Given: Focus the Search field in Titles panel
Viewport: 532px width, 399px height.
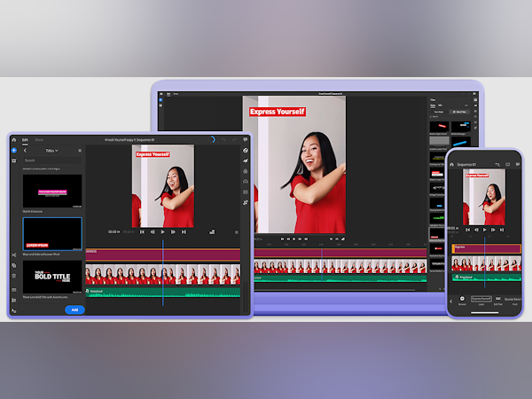Looking at the screenshot, I should tap(52, 160).
